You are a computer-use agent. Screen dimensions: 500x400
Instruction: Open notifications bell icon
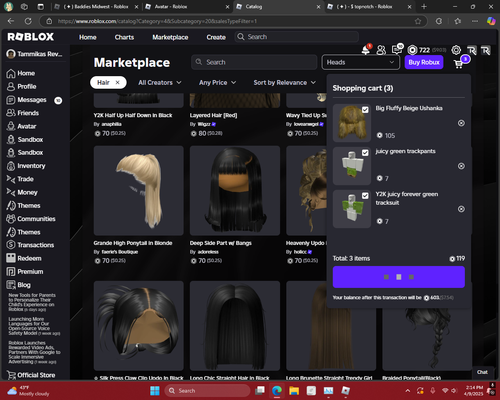366,50
